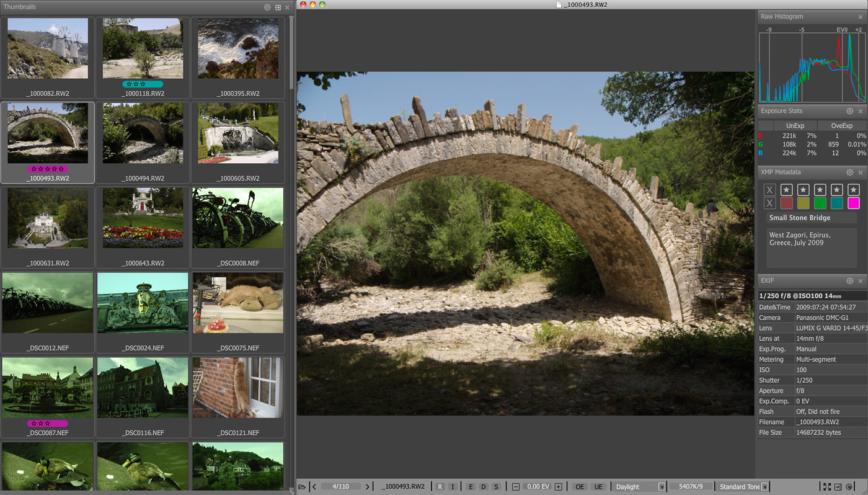
Task: Set rating to five stars in XMP panel
Action: point(854,190)
